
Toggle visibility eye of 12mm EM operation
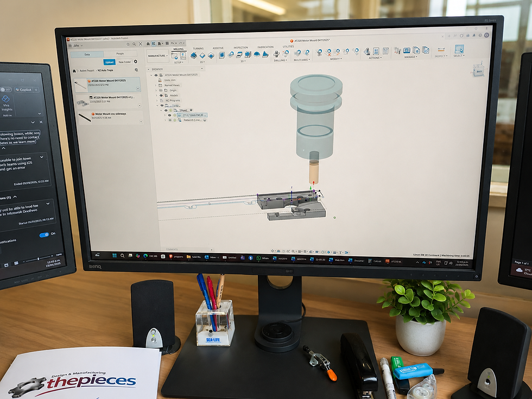pyautogui.click(x=169, y=115)
